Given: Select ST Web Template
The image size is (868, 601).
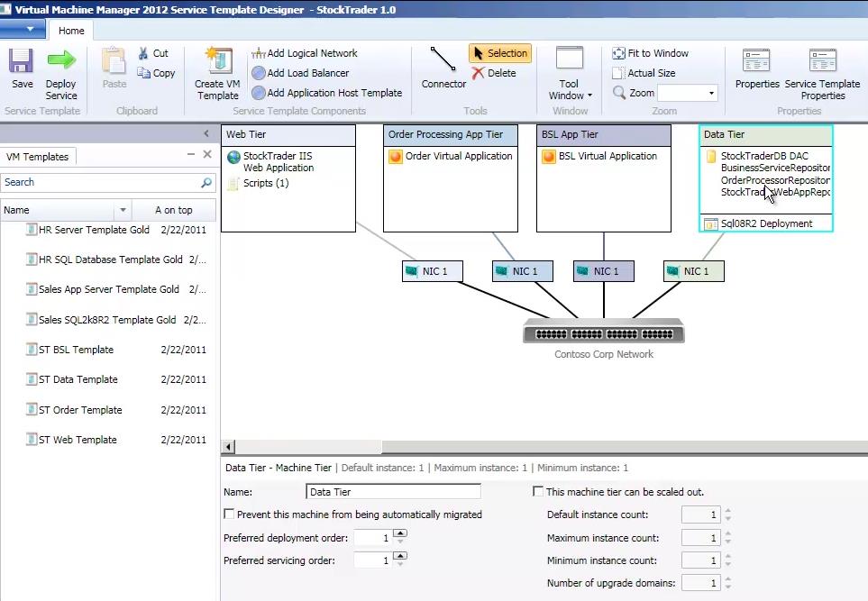Looking at the screenshot, I should point(115,440).
